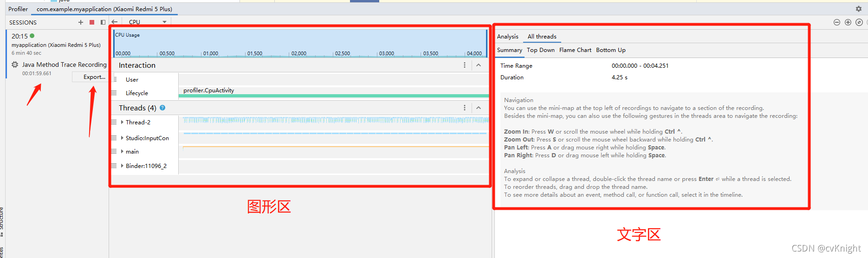Select the com.example.myapplication tab
868x258 pixels.
pyautogui.click(x=104, y=9)
